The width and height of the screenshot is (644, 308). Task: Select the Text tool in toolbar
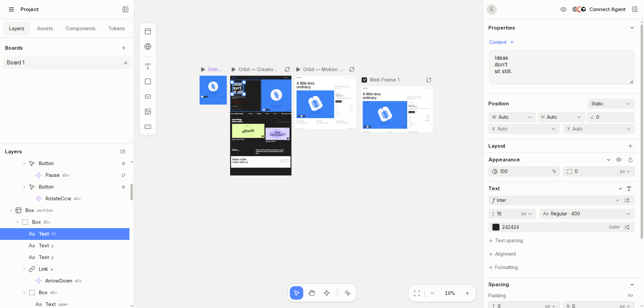(148, 66)
